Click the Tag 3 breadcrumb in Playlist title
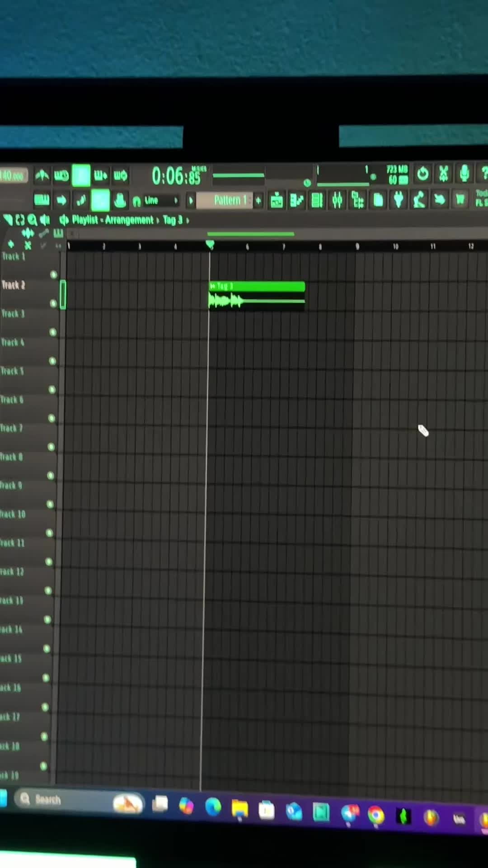The image size is (488, 868). click(x=173, y=220)
